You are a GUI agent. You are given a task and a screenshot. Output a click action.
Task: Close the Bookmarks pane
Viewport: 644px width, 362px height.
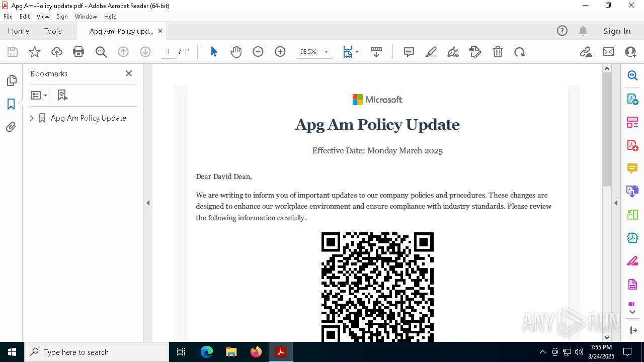pos(129,73)
